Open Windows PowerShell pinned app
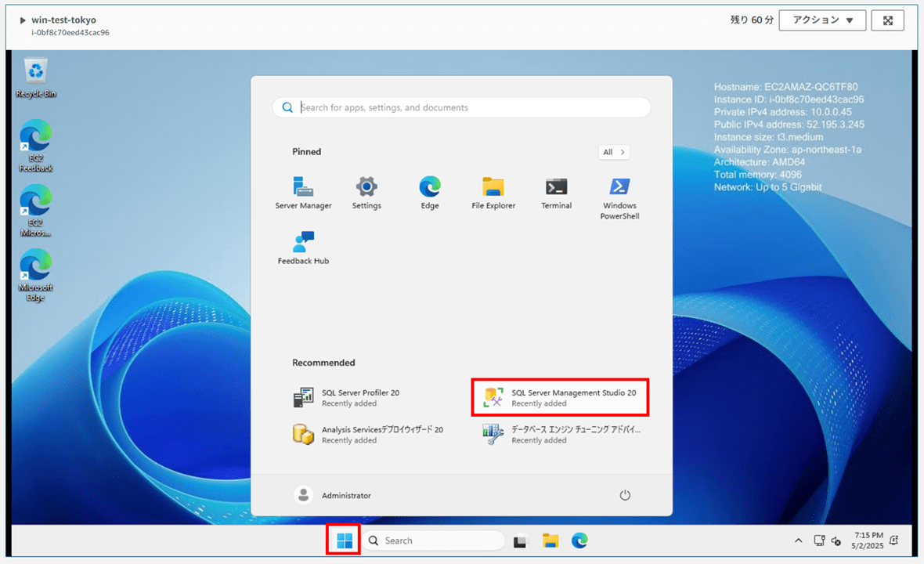Screen dimensions: 924x564 (x=619, y=198)
